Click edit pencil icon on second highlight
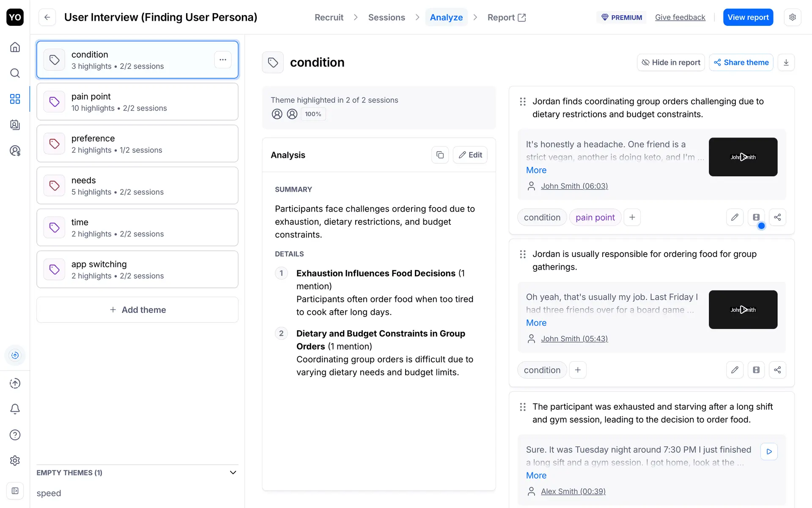 pyautogui.click(x=735, y=370)
